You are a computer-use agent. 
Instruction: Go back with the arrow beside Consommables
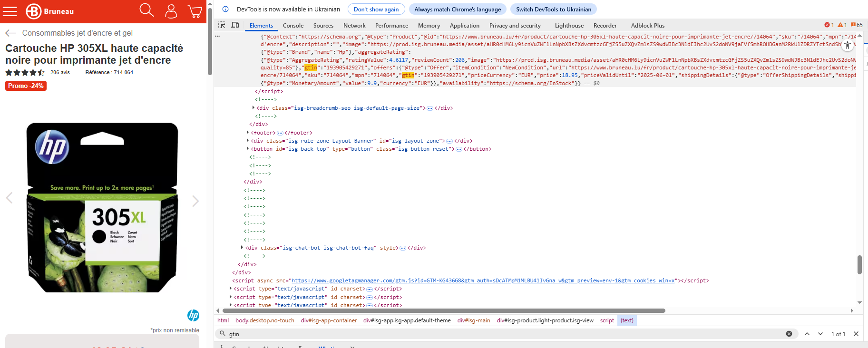click(x=10, y=33)
